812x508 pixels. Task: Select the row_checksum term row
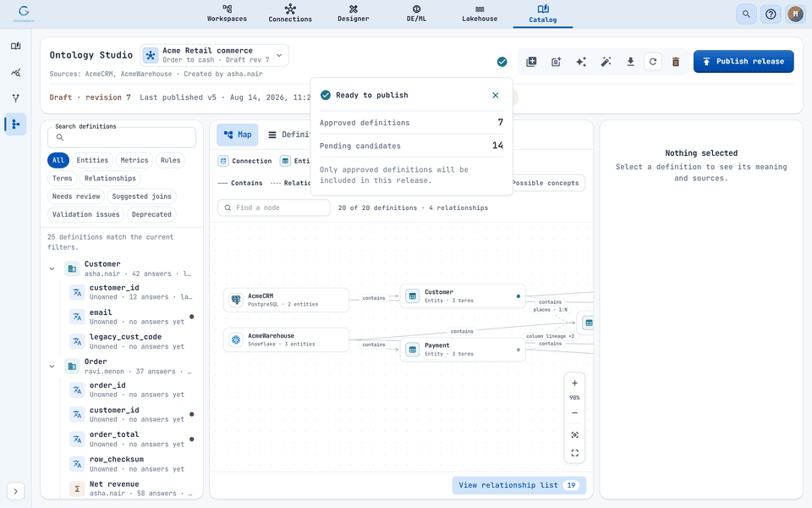(x=132, y=463)
